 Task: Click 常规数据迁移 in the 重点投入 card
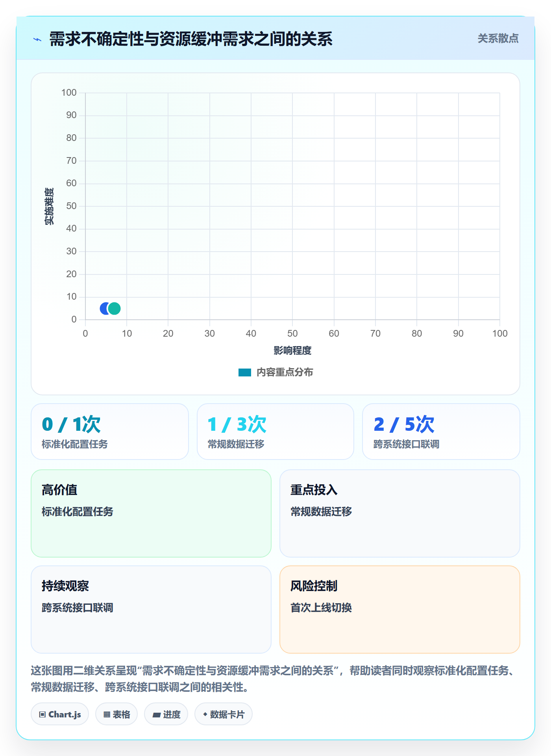click(x=321, y=511)
